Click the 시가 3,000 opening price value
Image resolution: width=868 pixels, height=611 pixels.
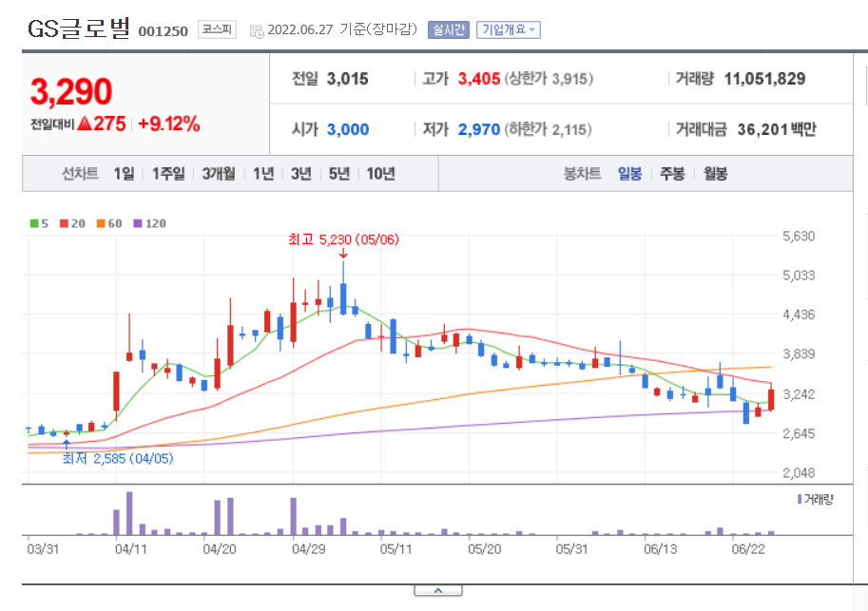tap(348, 129)
